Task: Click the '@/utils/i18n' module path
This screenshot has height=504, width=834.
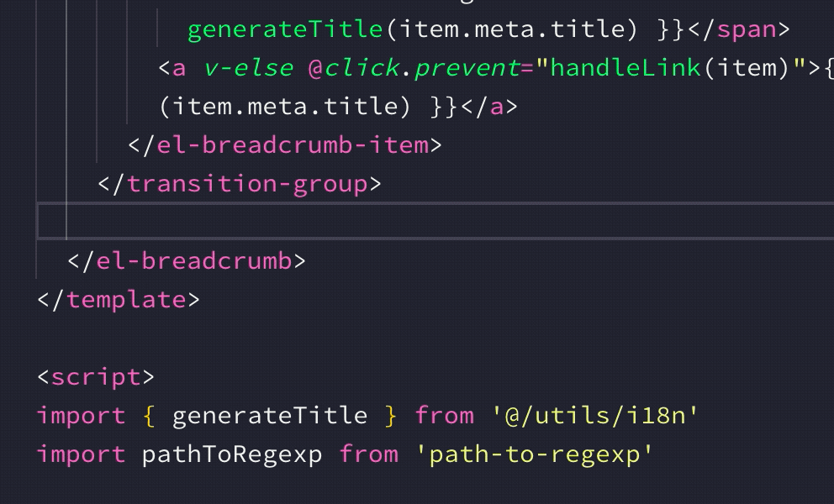Action: coord(594,416)
